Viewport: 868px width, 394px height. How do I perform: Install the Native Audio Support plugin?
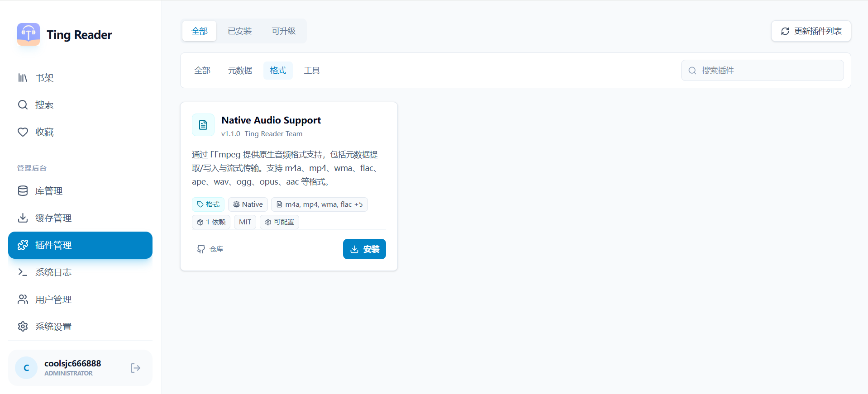coord(364,249)
